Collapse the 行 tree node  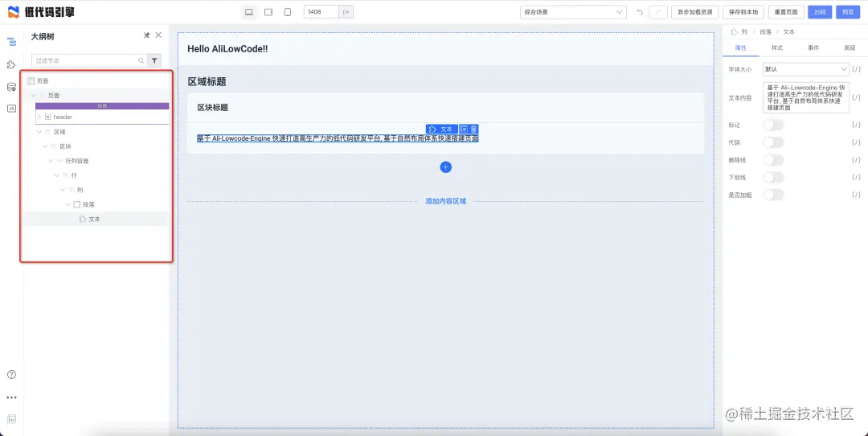[56, 175]
